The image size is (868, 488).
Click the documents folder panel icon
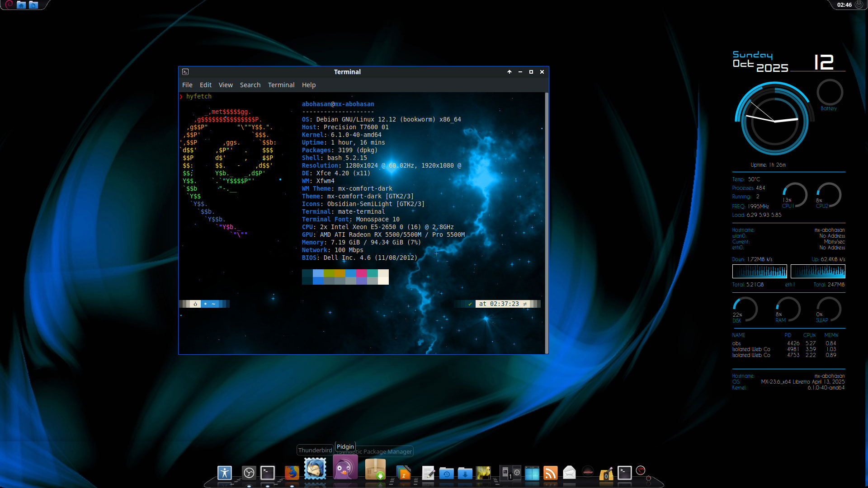tap(33, 5)
